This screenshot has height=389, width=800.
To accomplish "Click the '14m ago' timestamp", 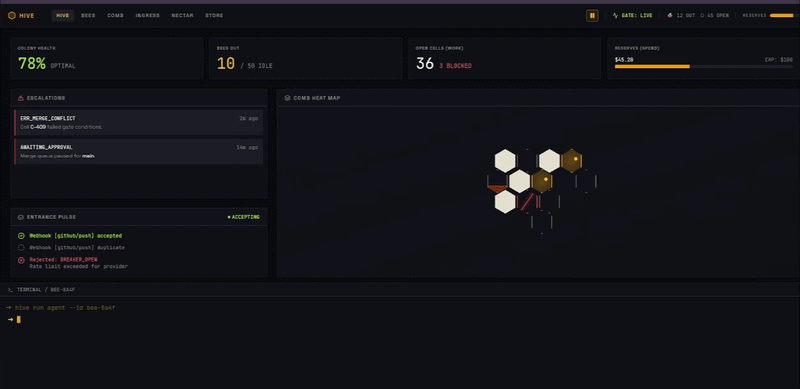I will (247, 148).
